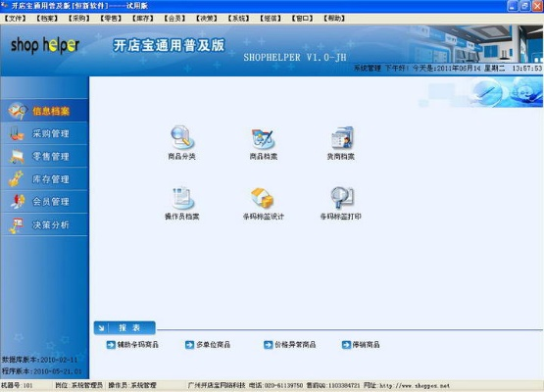Screen dimensions: 544x392
Task: Select 会员管理 icon in the sidebar
Action: [x=17, y=202]
